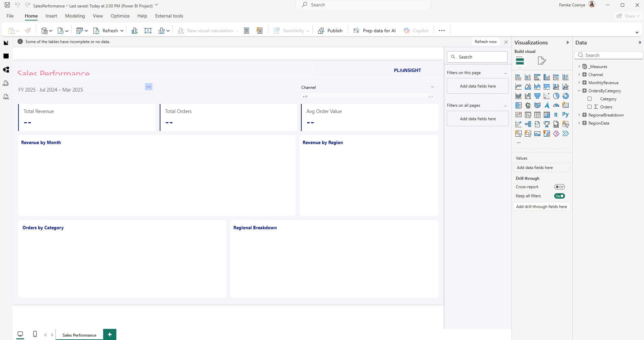This screenshot has height=340, width=644.
Task: Collapse the OrdersByCategory table
Action: pos(579,91)
